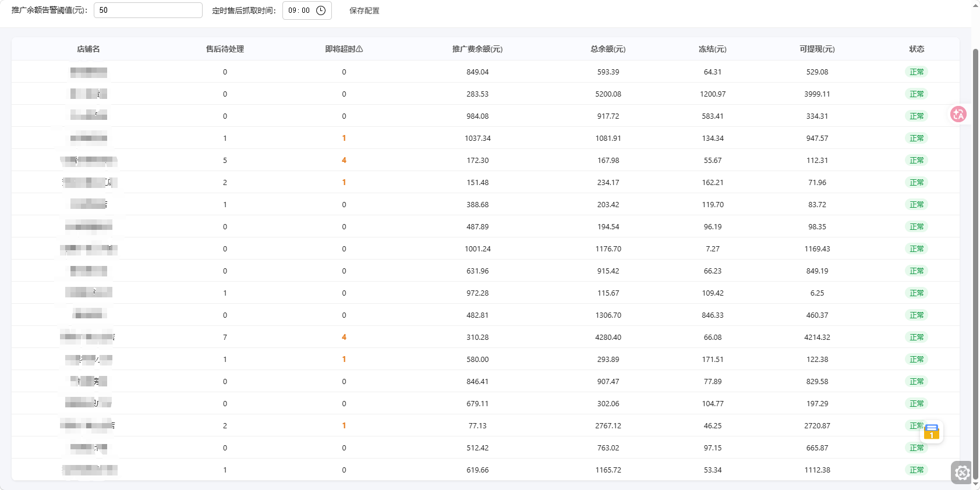This screenshot has height=490, width=980.
Task: Select the 97.15 frozen amount cell
Action: coord(713,448)
